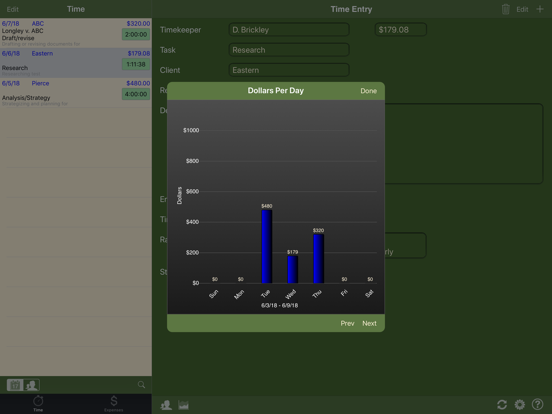Click the chart graph icon in bottom toolbar
This screenshot has height=414, width=552.
pos(183,405)
